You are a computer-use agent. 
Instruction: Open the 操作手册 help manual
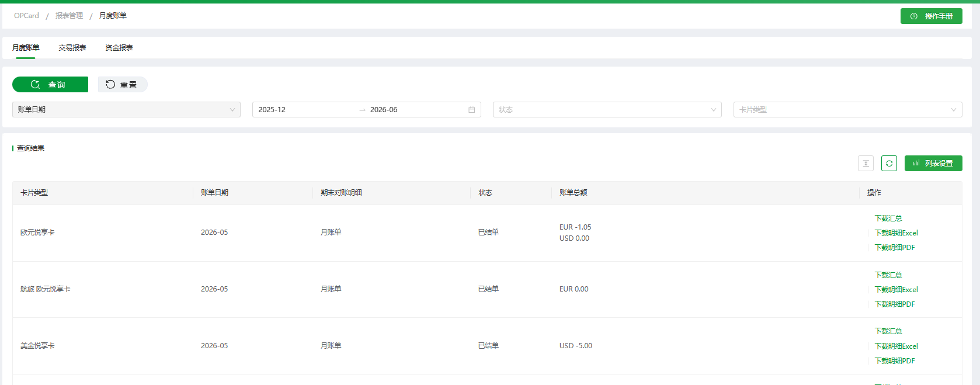(931, 16)
